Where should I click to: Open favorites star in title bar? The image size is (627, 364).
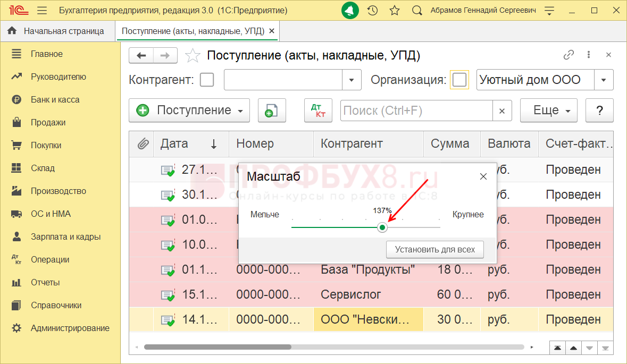(395, 11)
